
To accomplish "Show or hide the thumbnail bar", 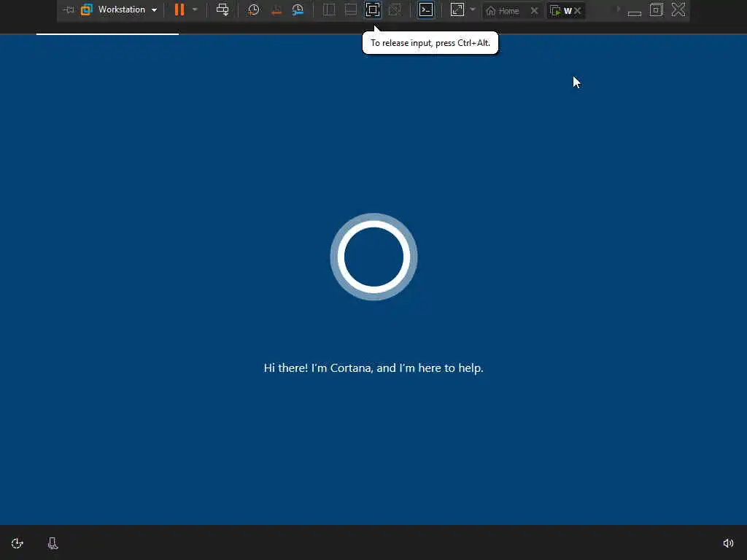I will click(351, 9).
